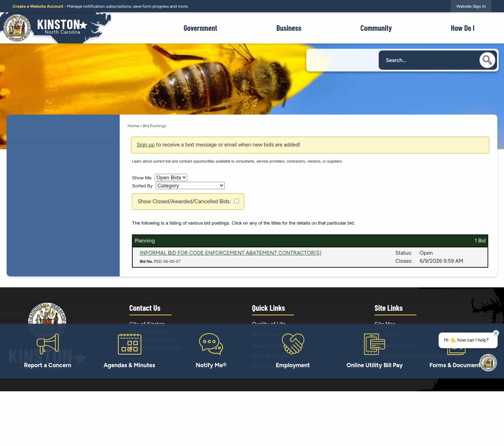Open the Business menu
The height and width of the screenshot is (446, 504).
point(289,28)
